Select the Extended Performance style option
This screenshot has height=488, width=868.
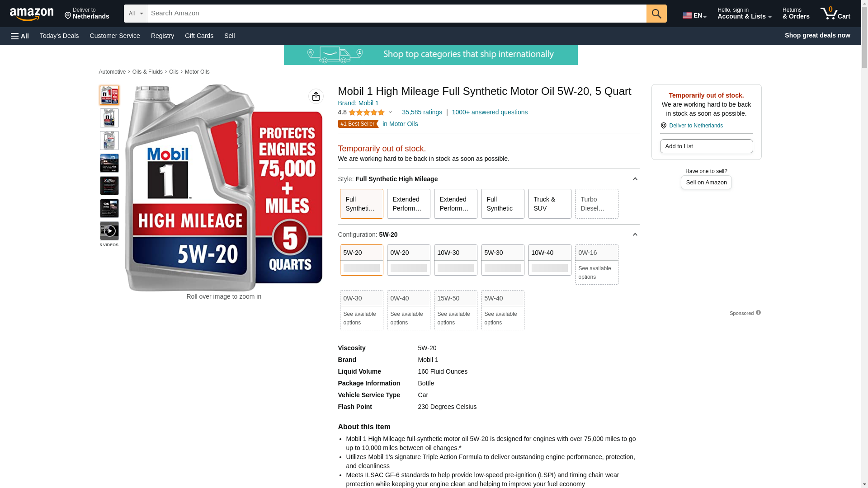[408, 204]
